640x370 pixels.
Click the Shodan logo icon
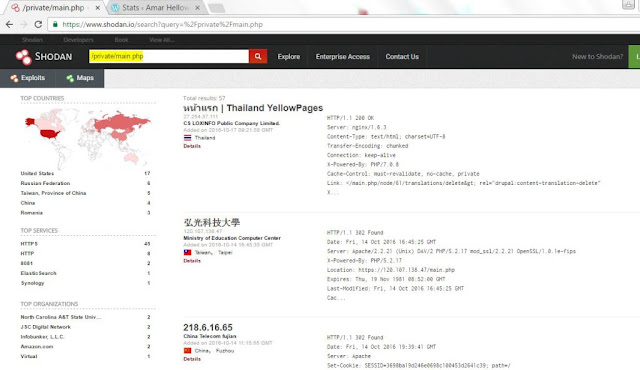pos(23,57)
